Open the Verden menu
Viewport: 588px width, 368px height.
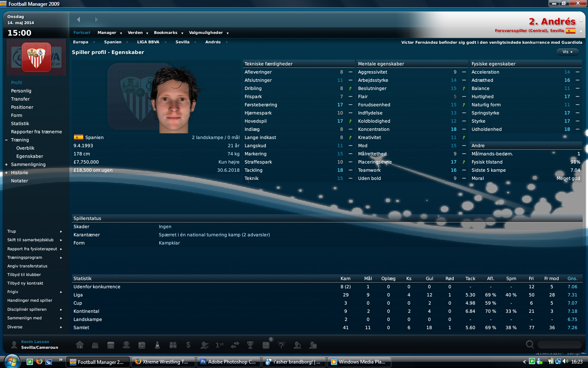point(138,33)
